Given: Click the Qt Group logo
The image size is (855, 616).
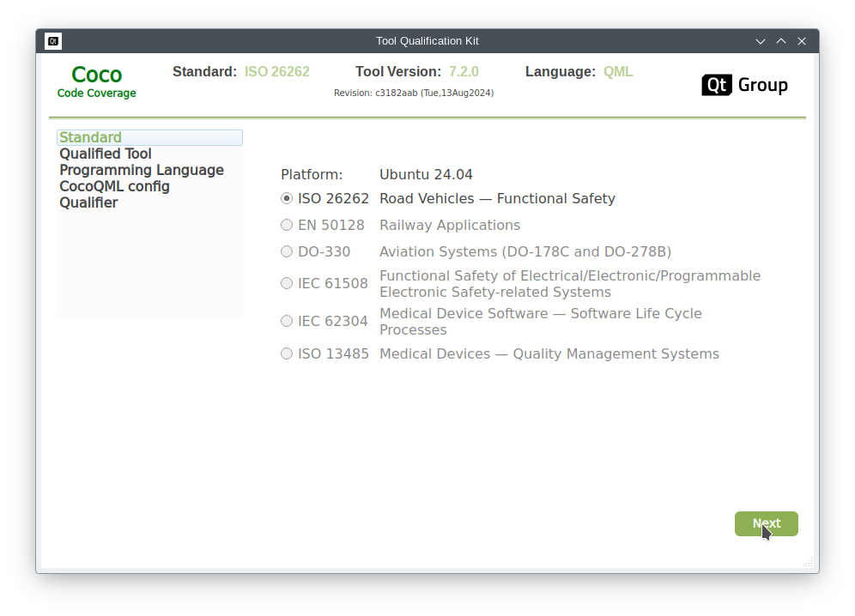Looking at the screenshot, I should click(x=744, y=85).
